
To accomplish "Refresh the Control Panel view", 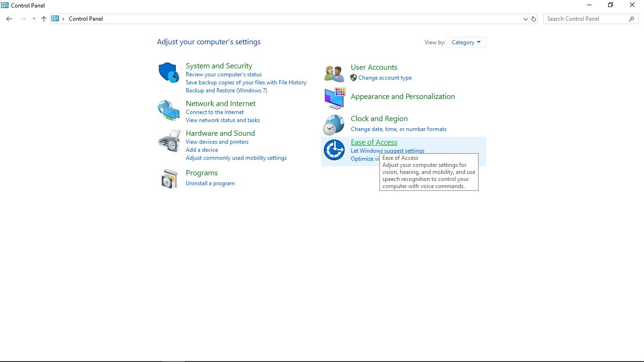I will pyautogui.click(x=534, y=19).
